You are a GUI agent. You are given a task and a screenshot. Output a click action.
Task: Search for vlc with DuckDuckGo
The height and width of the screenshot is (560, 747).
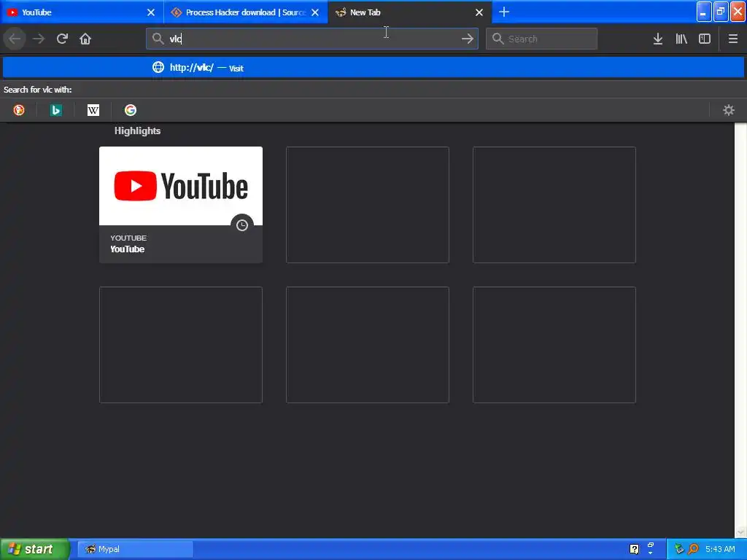[x=18, y=110]
